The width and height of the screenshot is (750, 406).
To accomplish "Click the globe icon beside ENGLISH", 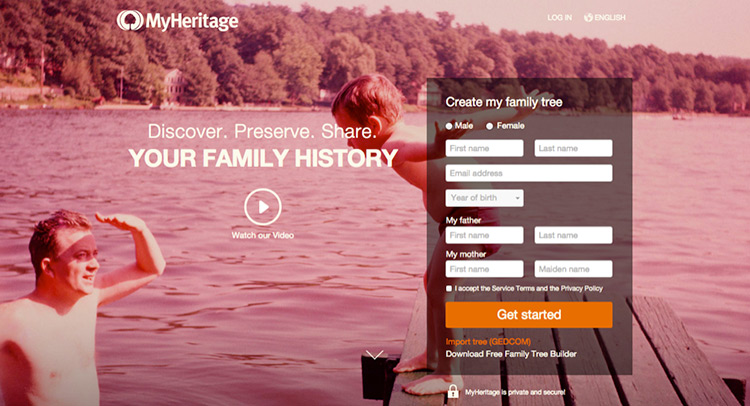I will click(x=588, y=18).
